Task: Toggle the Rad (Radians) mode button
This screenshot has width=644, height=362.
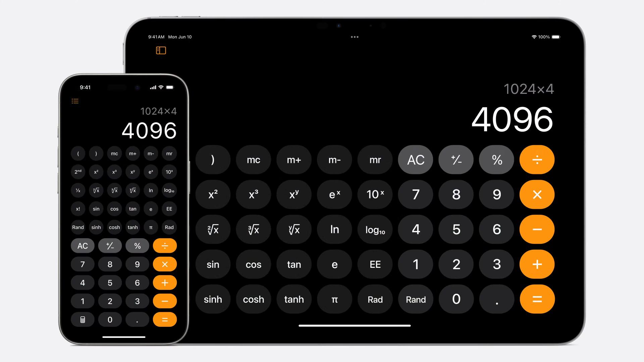Action: (375, 299)
